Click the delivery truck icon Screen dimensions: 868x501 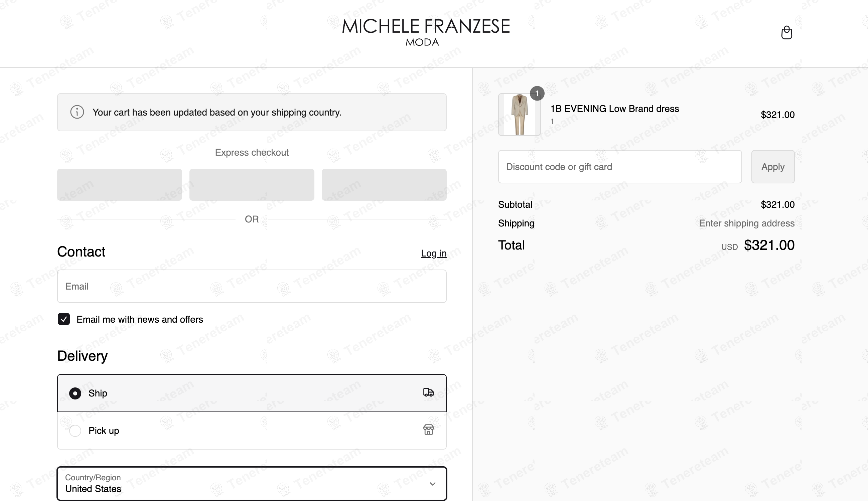point(428,392)
